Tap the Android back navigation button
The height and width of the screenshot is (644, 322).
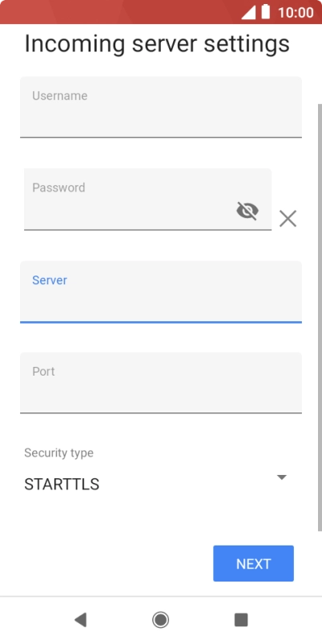[x=80, y=619]
